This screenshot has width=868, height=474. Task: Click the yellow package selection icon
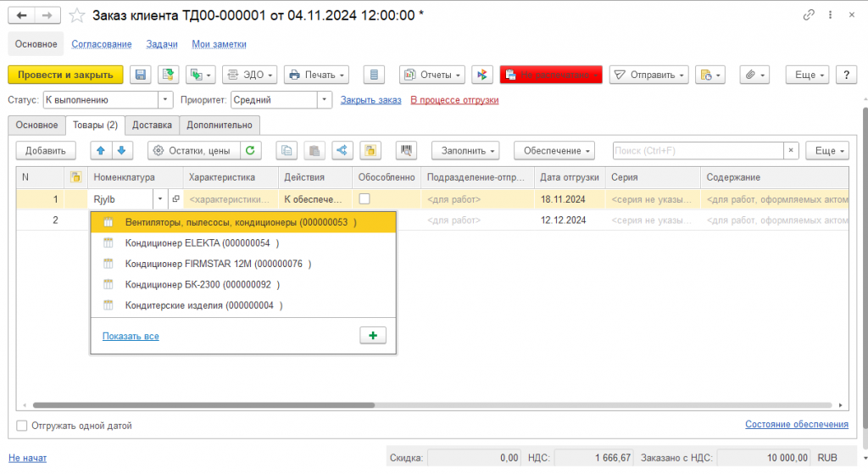(370, 151)
